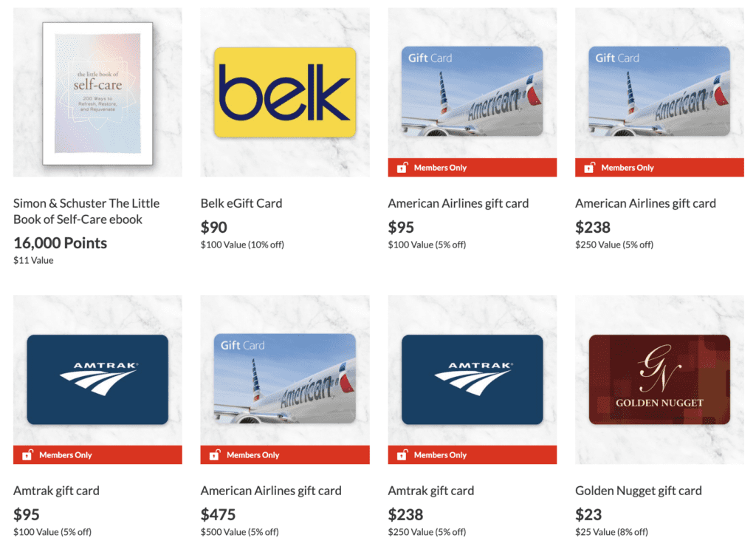Click the $90 Belk price
This screenshot has width=756, height=549.
click(x=214, y=228)
